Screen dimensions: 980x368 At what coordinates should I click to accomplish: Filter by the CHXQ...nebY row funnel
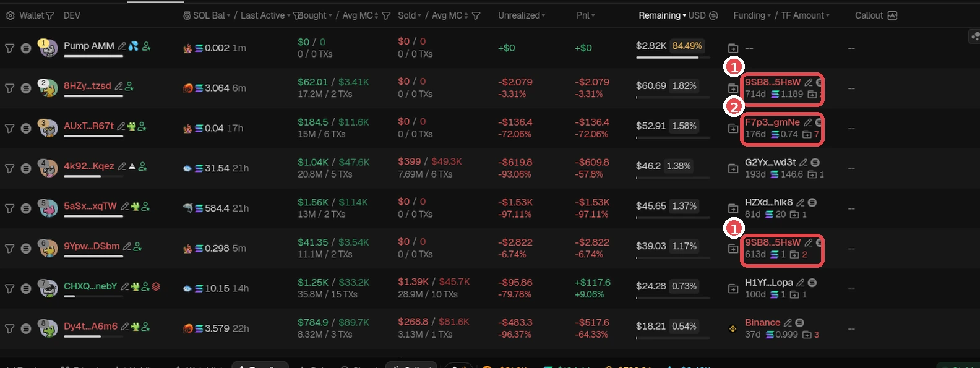point(10,288)
